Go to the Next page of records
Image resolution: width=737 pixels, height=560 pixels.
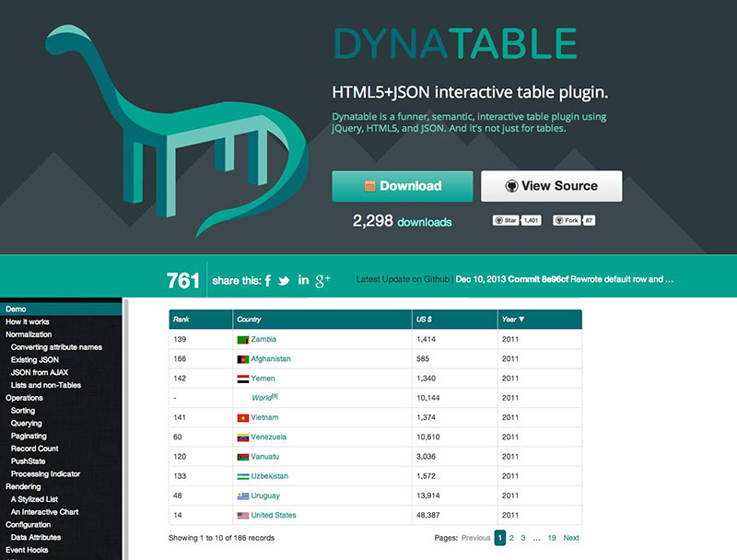(x=570, y=538)
